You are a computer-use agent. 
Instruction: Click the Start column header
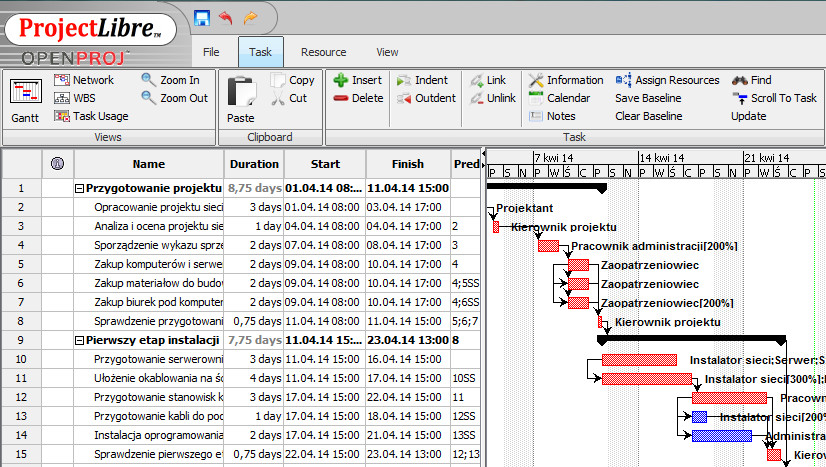coord(325,164)
